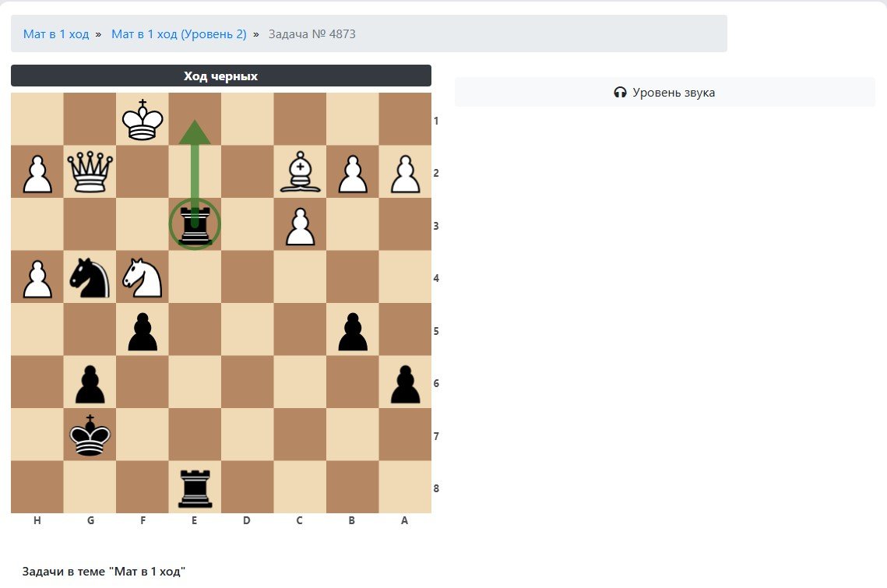Image resolution: width=887 pixels, height=588 pixels.
Task: Click the empty e1 square at arrow tip
Action: tap(195, 120)
